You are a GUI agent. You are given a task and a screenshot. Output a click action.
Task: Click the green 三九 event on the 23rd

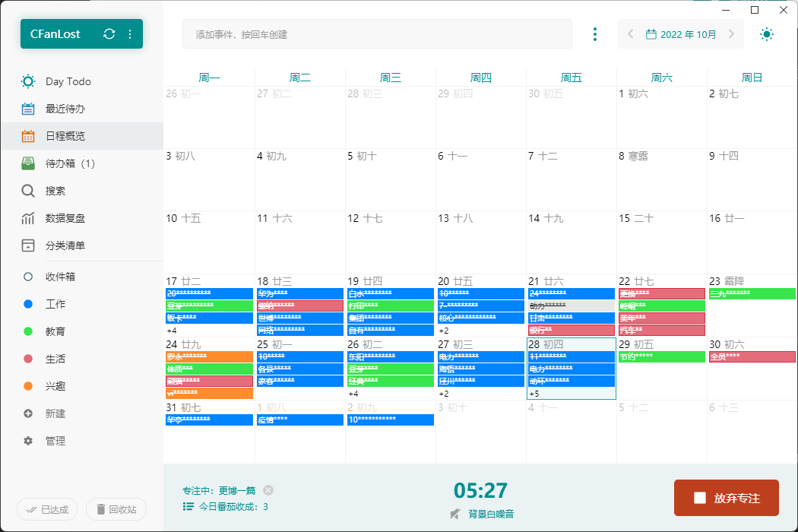point(752,293)
